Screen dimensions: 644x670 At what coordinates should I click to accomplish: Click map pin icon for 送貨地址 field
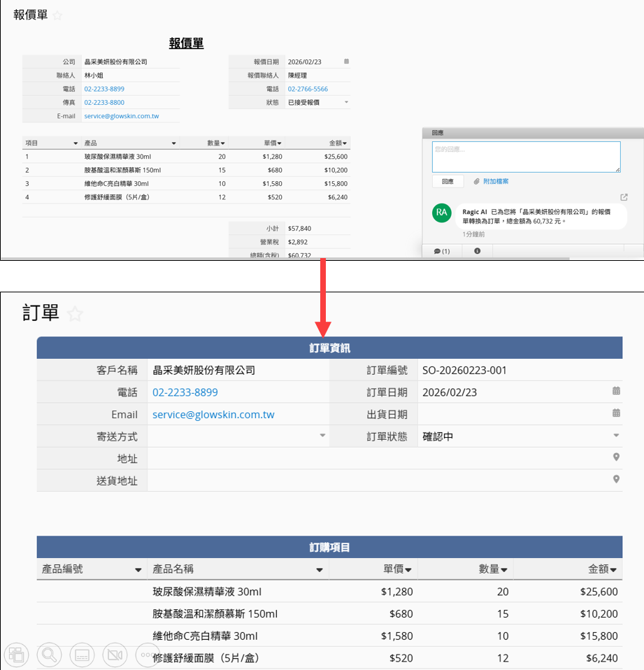616,480
